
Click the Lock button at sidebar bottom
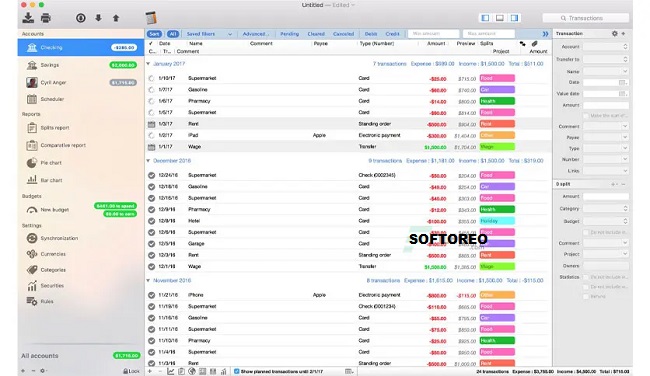coord(131,371)
